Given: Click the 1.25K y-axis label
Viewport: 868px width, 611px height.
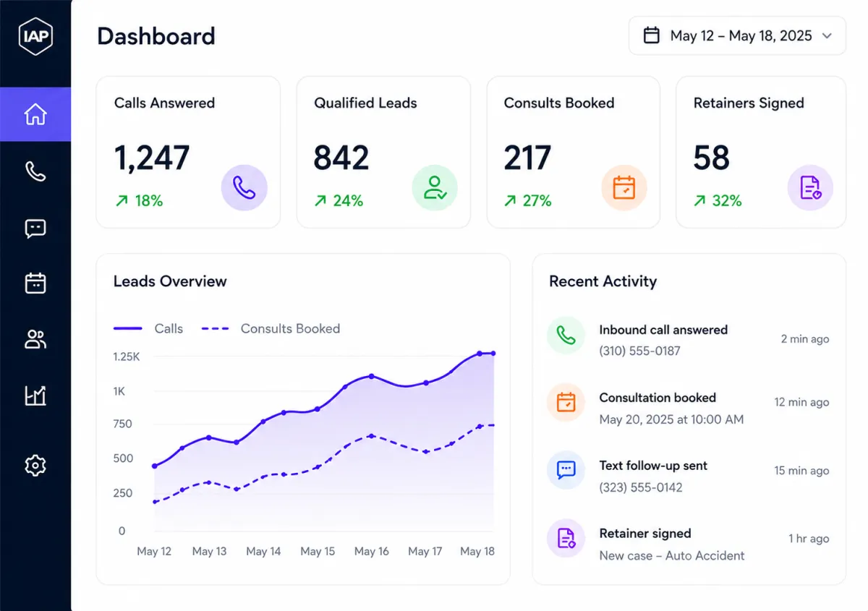Looking at the screenshot, I should click(x=127, y=356).
